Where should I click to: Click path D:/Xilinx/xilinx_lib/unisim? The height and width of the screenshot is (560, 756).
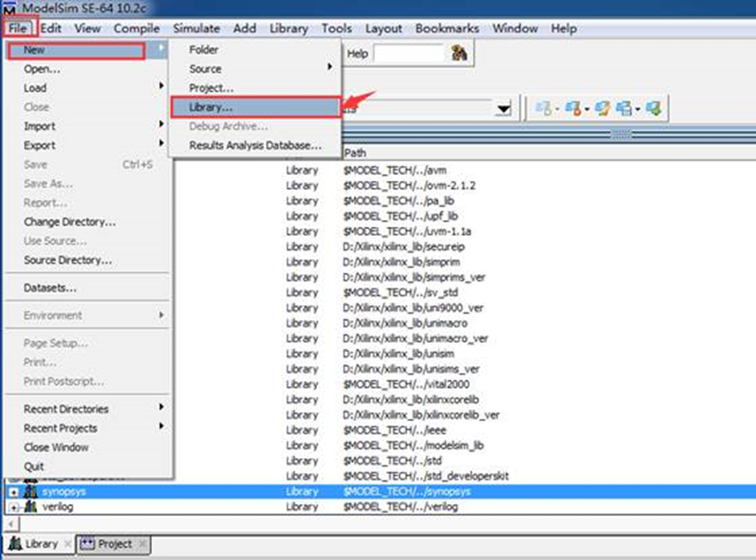tap(399, 354)
